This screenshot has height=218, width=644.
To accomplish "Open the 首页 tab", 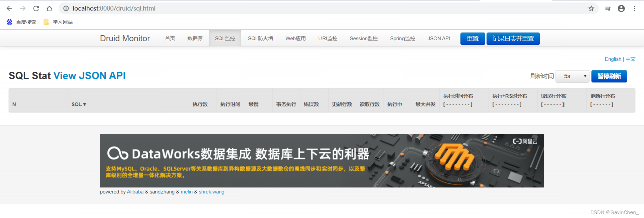I will pyautogui.click(x=170, y=38).
